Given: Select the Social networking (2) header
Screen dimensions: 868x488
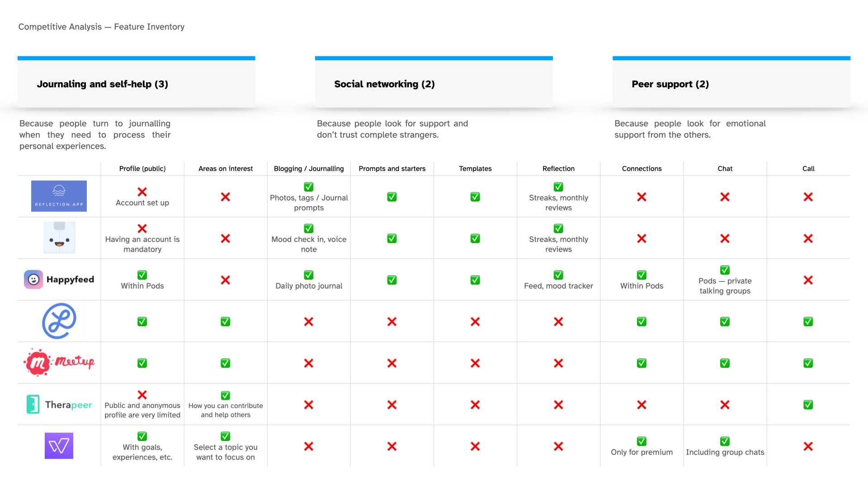Looking at the screenshot, I should point(384,84).
